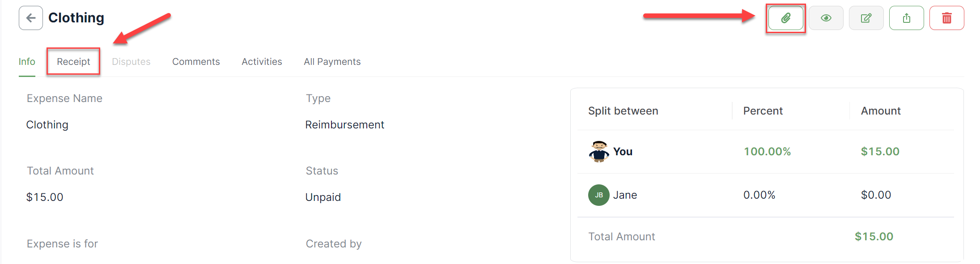980x264 pixels.
Task: Click the Split between column header
Action: (x=623, y=111)
